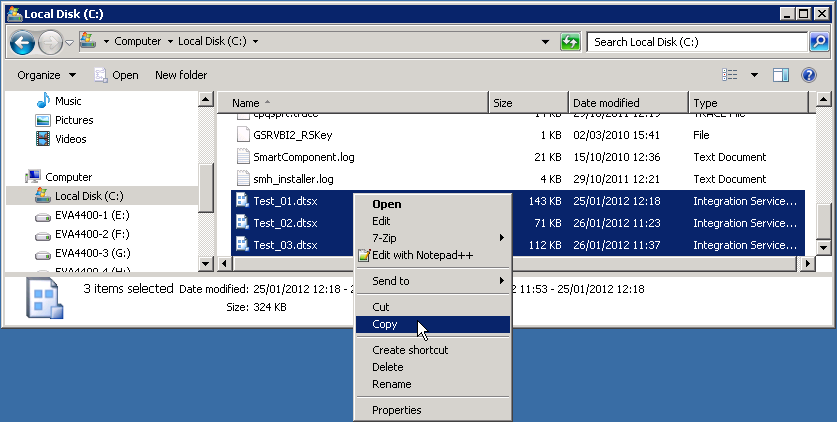Click the Test_03.dtsx file icon
The image size is (837, 422).
coord(242,244)
